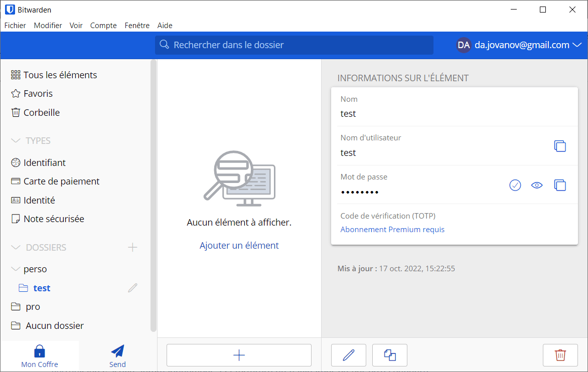Open the Carte de paiement category
The height and width of the screenshot is (372, 588).
[62, 181]
